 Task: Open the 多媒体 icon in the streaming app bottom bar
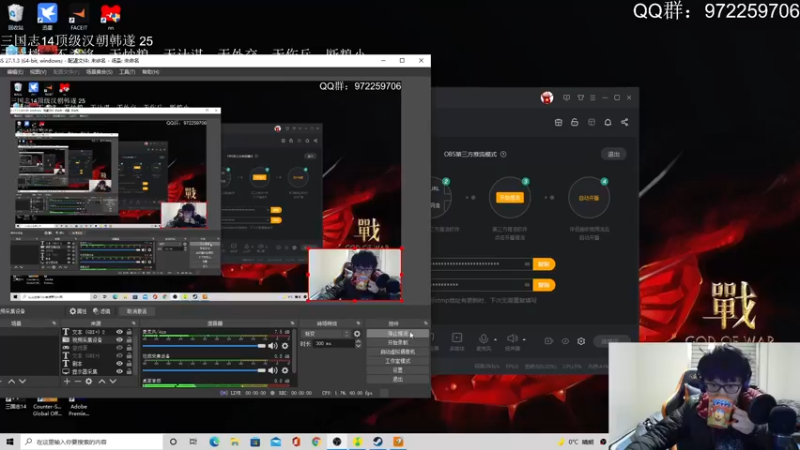(457, 338)
